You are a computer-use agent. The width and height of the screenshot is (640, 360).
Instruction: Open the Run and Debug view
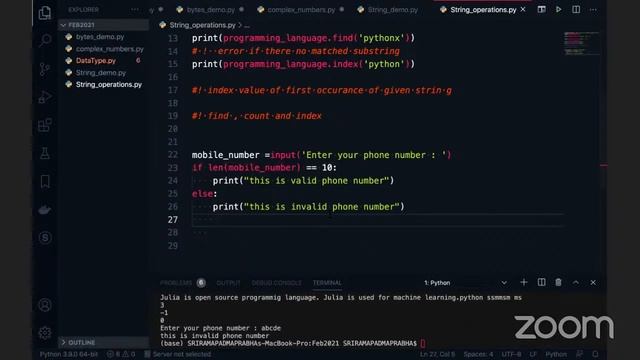[x=45, y=97]
